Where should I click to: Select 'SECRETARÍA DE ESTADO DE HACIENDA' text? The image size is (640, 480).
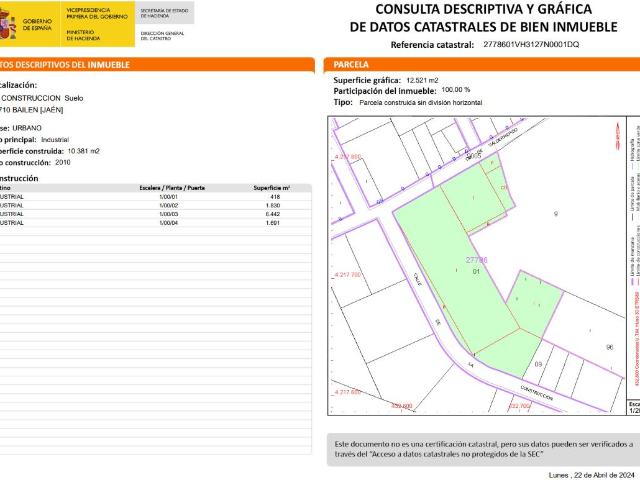click(x=164, y=13)
